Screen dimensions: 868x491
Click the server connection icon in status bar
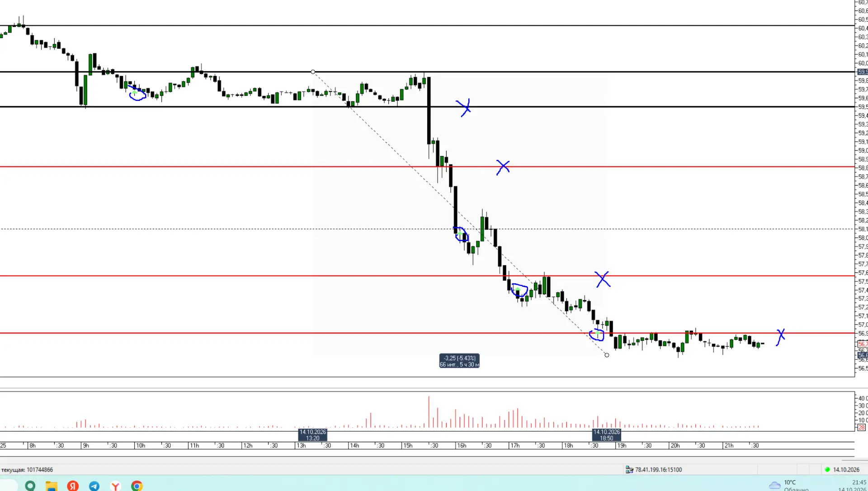pos(629,470)
